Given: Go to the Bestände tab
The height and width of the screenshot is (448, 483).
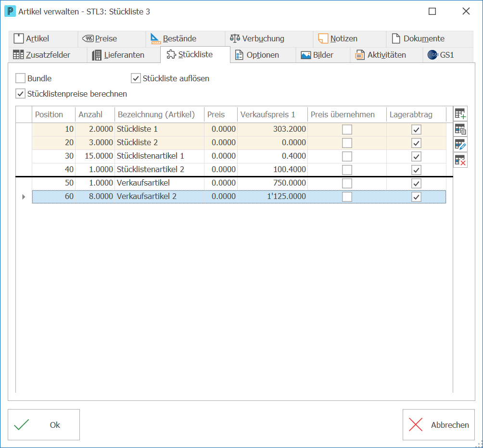Looking at the screenshot, I should coord(185,39).
